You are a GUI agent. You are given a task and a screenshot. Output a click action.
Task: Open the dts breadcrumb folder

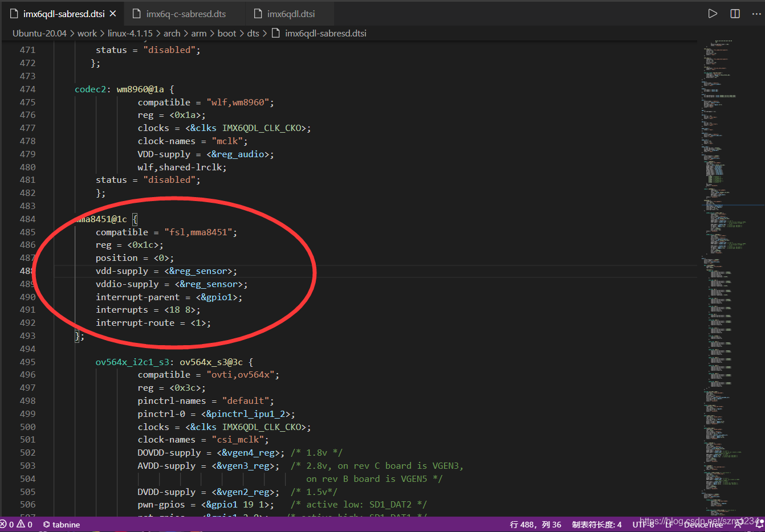pos(253,34)
